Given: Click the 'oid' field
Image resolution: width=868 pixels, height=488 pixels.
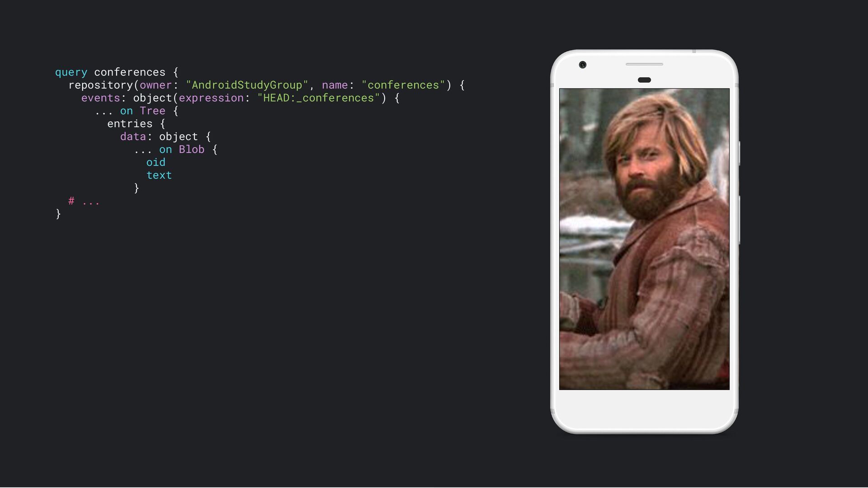Looking at the screenshot, I should point(156,162).
